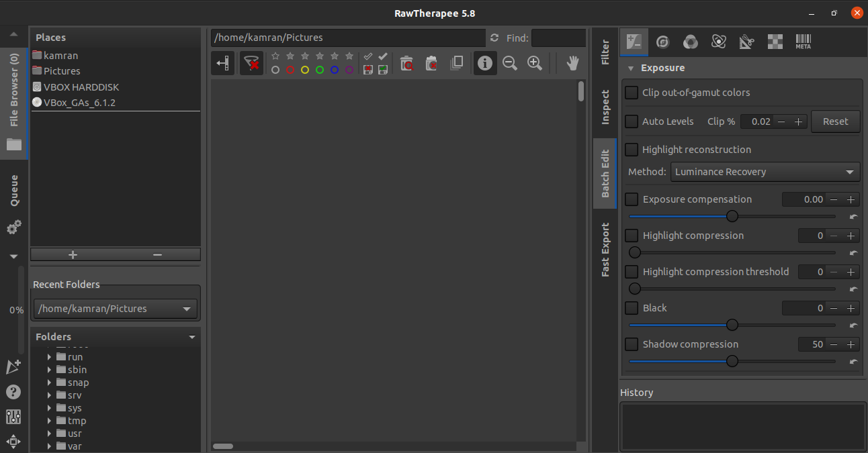
Task: Open the Color tab circles icon
Action: [690, 42]
